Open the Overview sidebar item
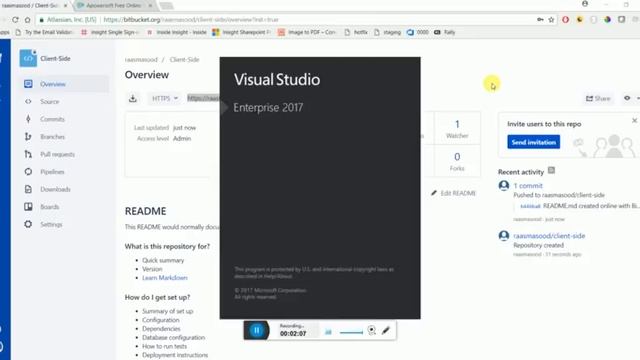The height and width of the screenshot is (360, 640). [64, 84]
